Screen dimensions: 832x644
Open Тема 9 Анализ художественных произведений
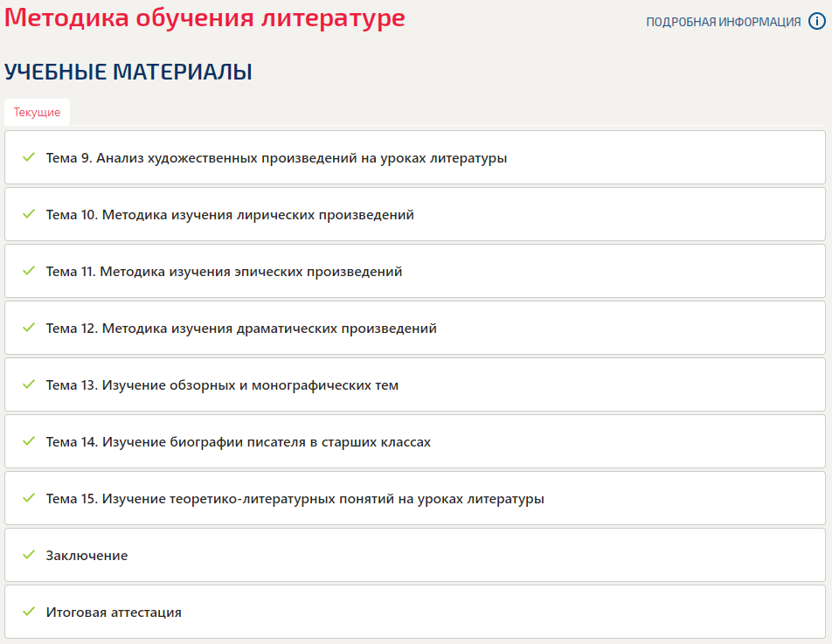coord(415,157)
